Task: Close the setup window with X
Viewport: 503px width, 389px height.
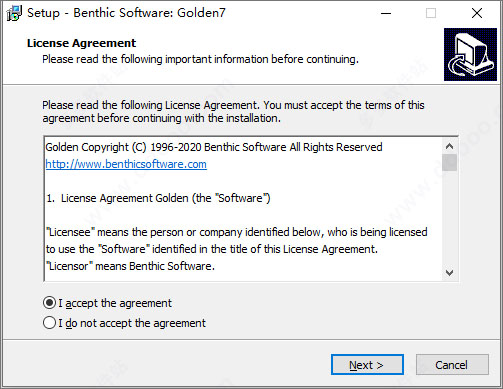Action: 477,13
